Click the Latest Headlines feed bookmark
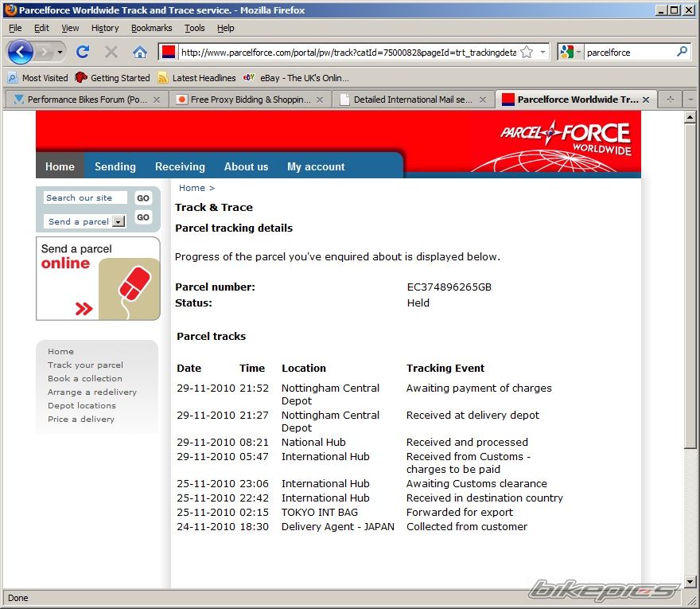 click(196, 78)
